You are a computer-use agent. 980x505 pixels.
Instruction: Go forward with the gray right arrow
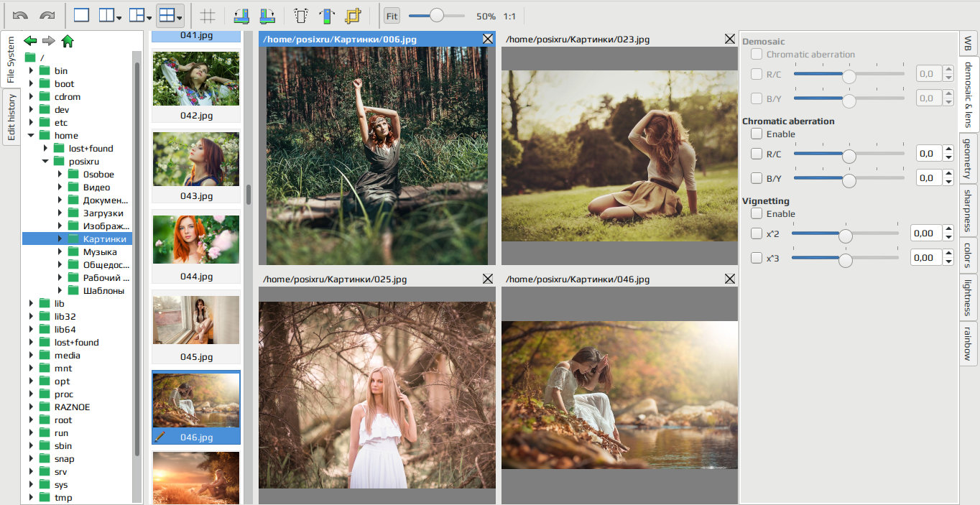[x=49, y=41]
